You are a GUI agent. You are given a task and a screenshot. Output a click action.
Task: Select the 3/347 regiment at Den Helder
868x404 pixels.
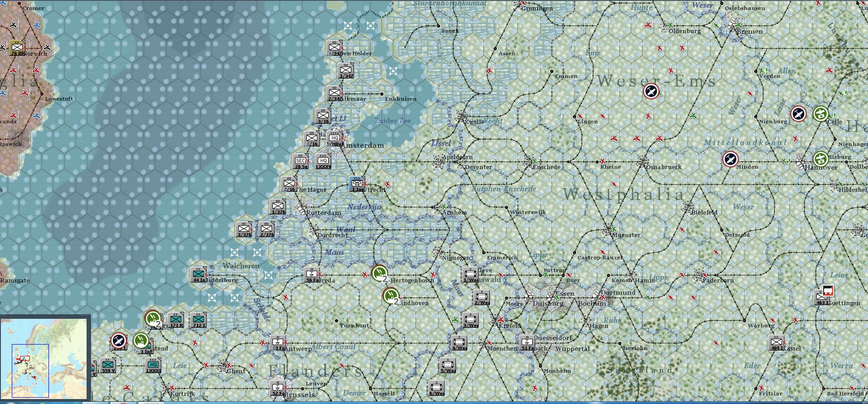335,48
